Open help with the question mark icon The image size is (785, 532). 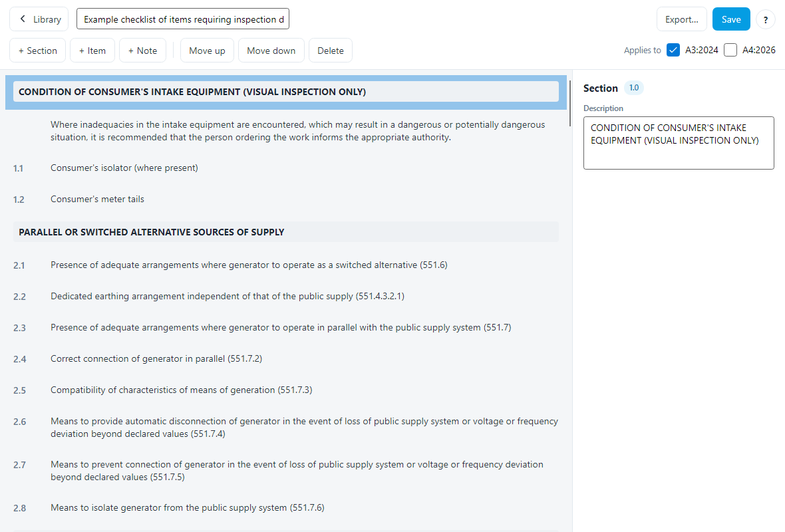(765, 20)
